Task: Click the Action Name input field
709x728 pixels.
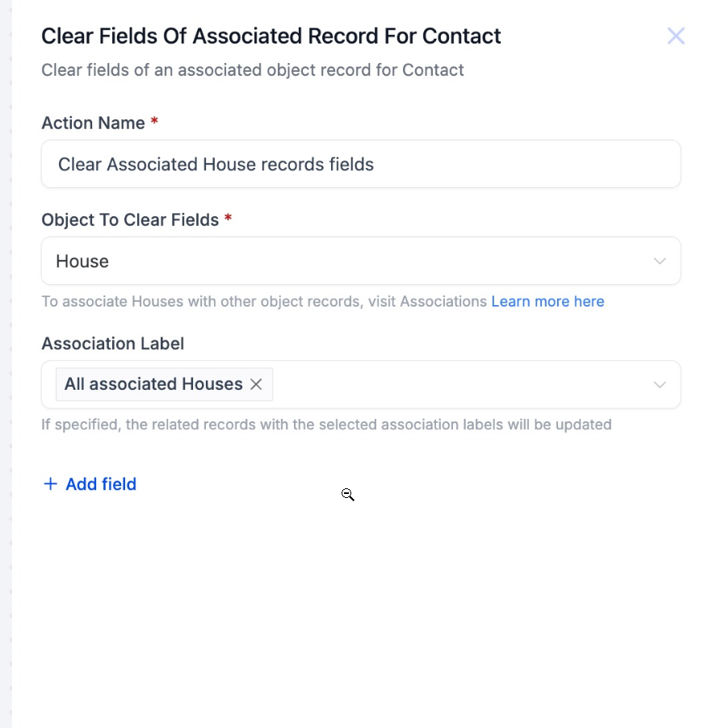Action: (x=360, y=165)
